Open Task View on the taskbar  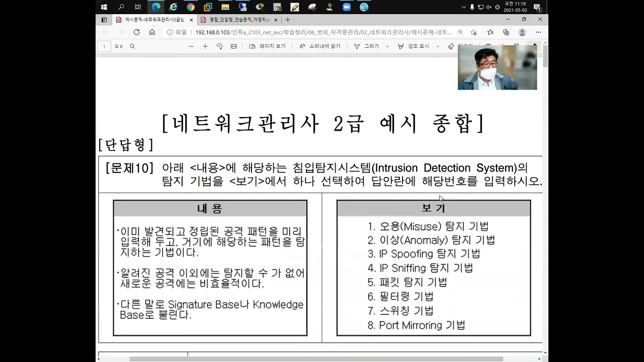click(138, 7)
